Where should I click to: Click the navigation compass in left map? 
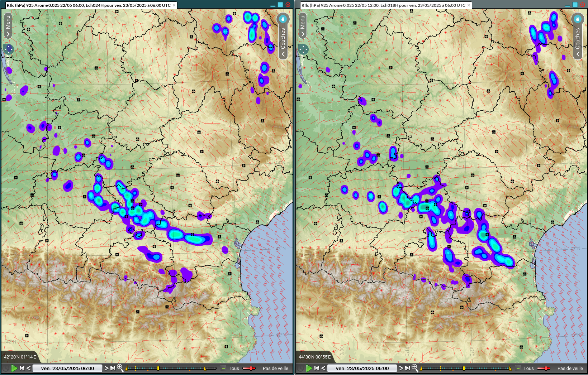click(9, 49)
